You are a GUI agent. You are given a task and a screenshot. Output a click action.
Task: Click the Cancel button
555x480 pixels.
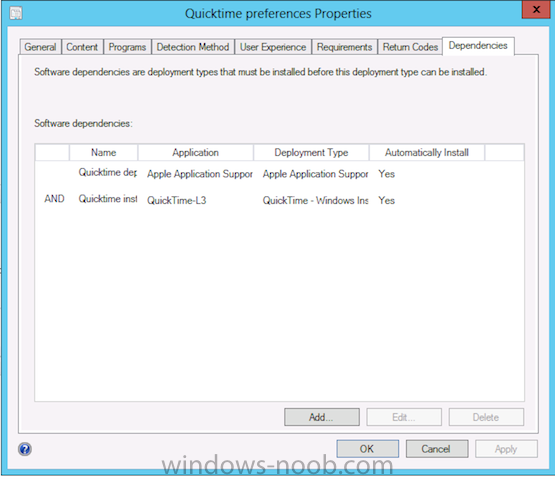(x=437, y=449)
